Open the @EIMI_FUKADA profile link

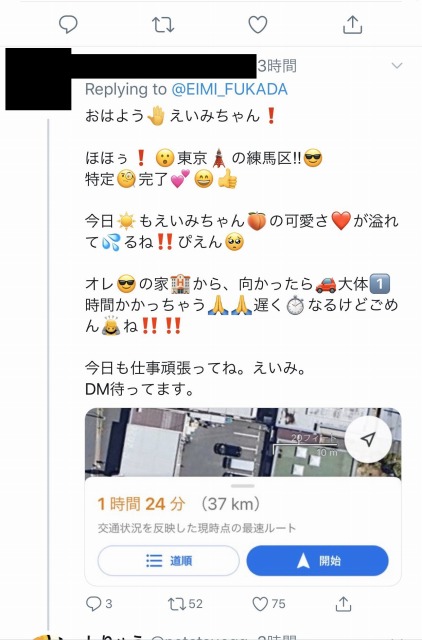(229, 89)
